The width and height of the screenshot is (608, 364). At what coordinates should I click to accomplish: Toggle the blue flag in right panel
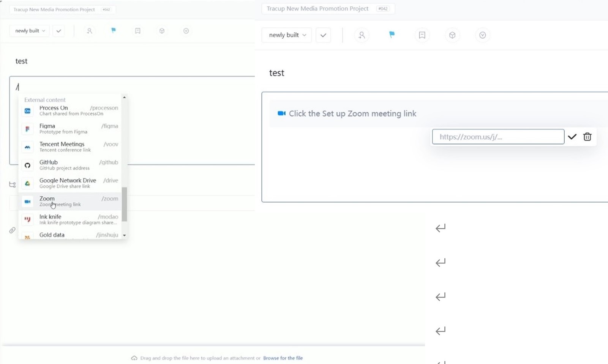[x=392, y=35]
